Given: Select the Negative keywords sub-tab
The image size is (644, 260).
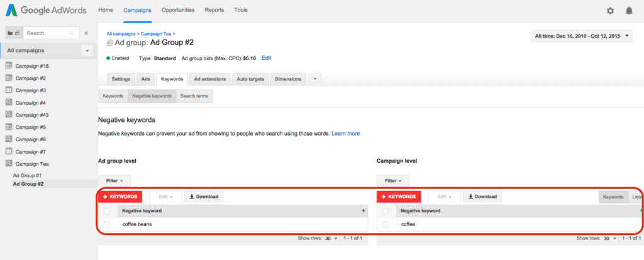Looking at the screenshot, I should [x=152, y=96].
